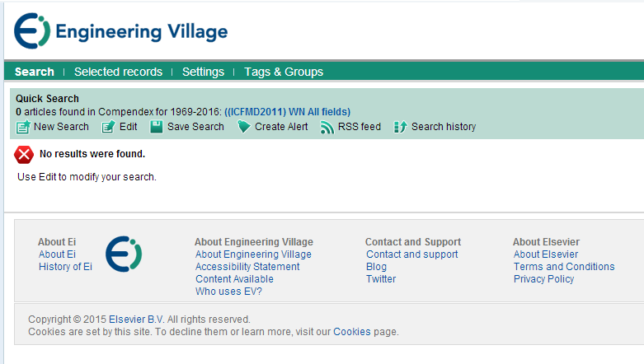Viewport: 644px width, 364px height.
Task: Open the Content Available link
Action: [x=234, y=279]
